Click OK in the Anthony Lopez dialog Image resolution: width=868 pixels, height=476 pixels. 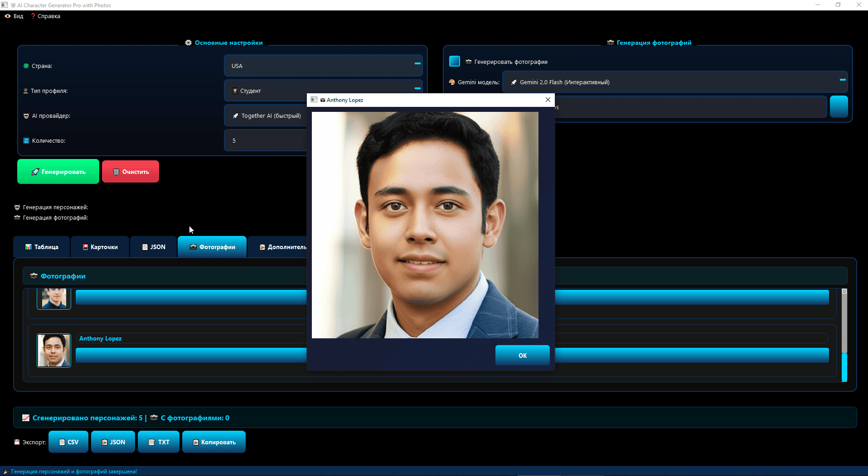click(x=522, y=356)
